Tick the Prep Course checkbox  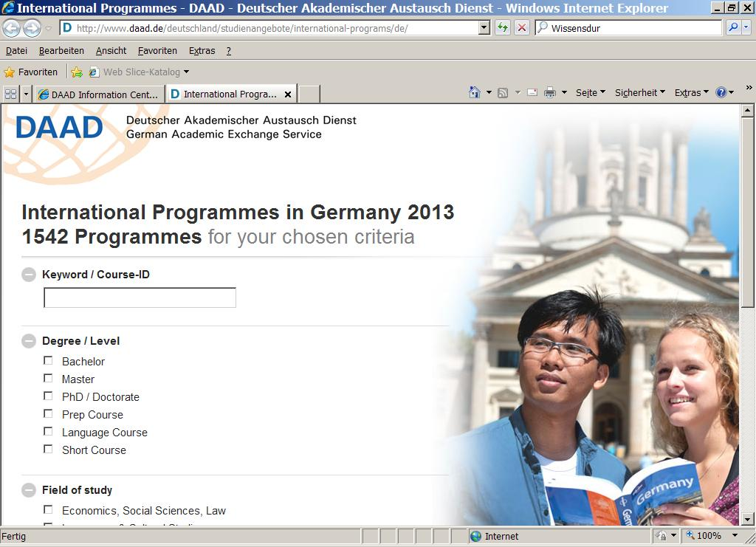[x=48, y=413]
